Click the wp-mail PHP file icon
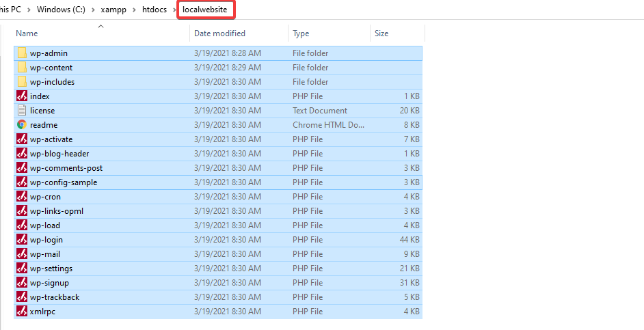Viewport: 644px width, 330px height. (22, 254)
